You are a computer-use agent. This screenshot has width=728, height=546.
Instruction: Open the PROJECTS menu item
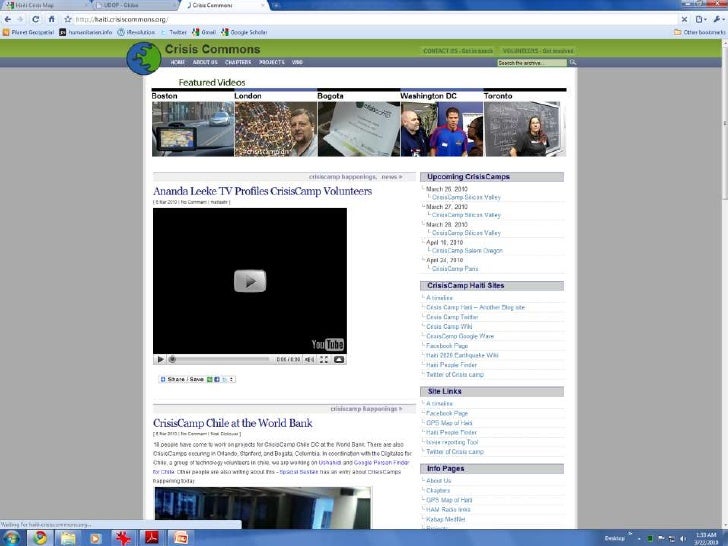pyautogui.click(x=272, y=62)
